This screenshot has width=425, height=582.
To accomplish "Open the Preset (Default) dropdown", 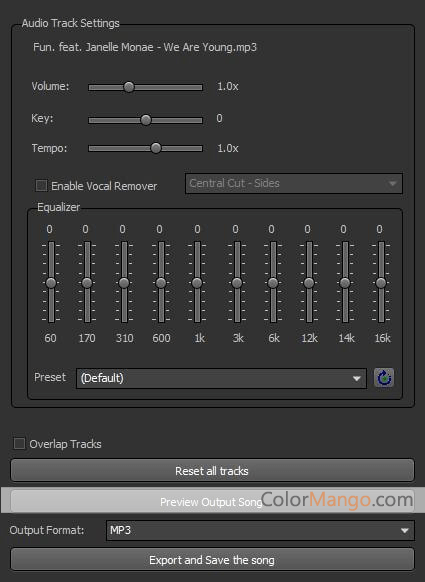I will 221,378.
